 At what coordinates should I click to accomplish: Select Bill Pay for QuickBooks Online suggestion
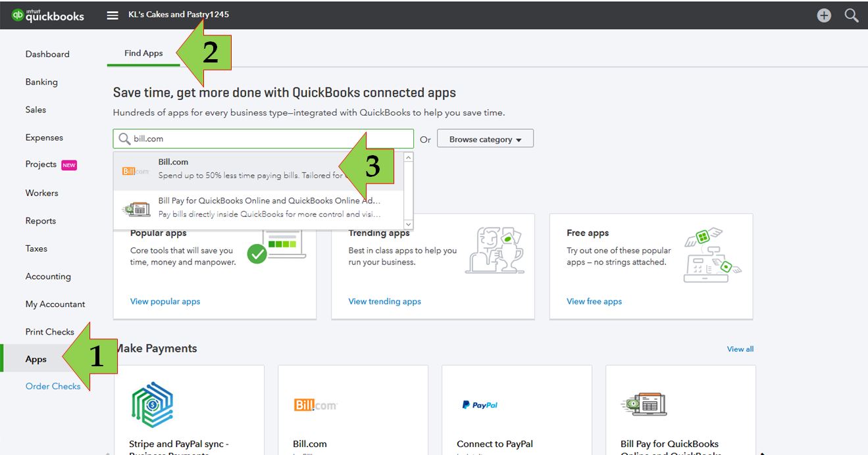259,209
